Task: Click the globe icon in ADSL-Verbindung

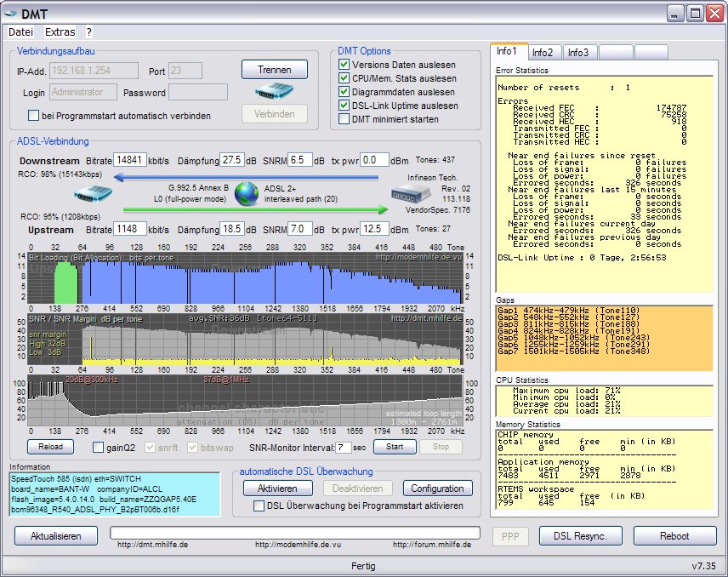Action: [x=247, y=193]
